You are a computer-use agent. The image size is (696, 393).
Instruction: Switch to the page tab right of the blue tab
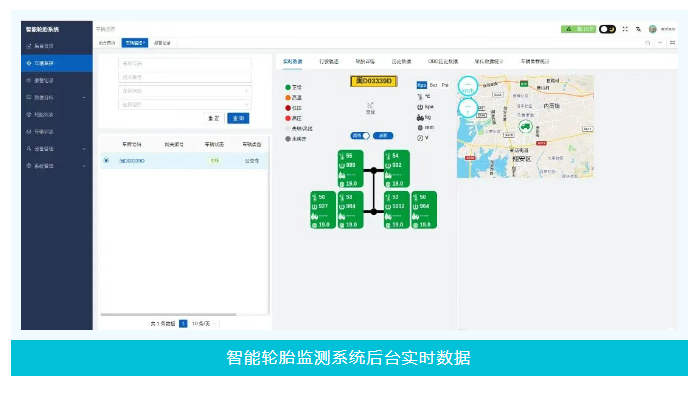(x=162, y=43)
